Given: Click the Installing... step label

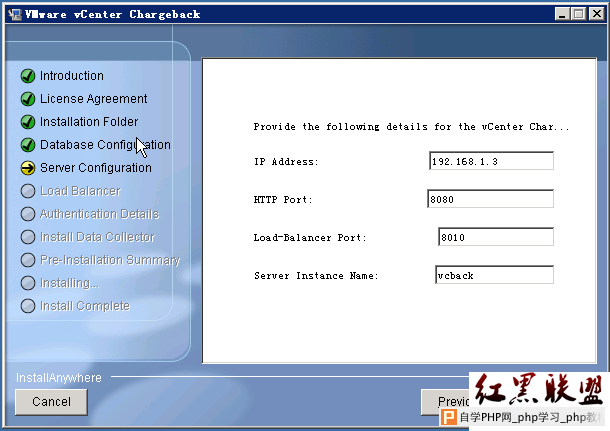Looking at the screenshot, I should pyautogui.click(x=70, y=283).
